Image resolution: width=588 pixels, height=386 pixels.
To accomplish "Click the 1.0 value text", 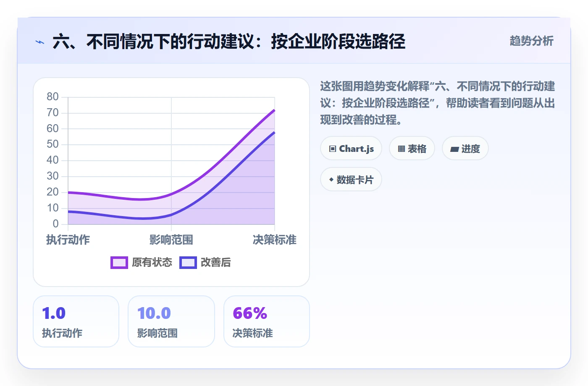I will pyautogui.click(x=54, y=313).
